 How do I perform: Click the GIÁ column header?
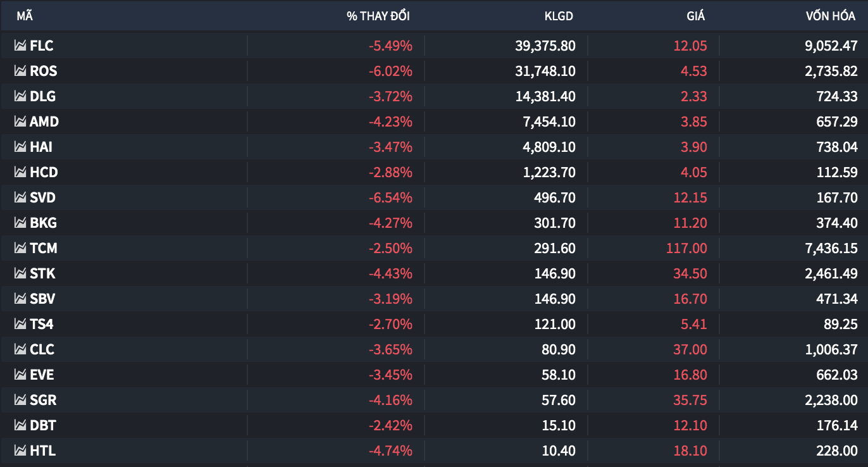[695, 16]
